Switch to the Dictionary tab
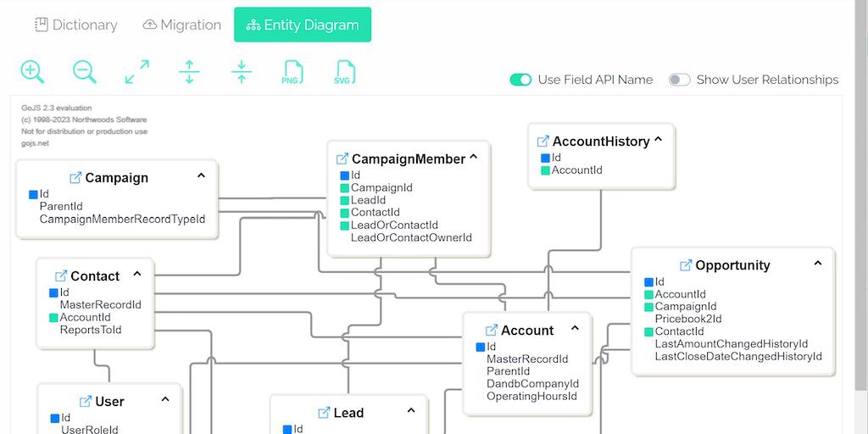868x434 pixels. pyautogui.click(x=75, y=25)
